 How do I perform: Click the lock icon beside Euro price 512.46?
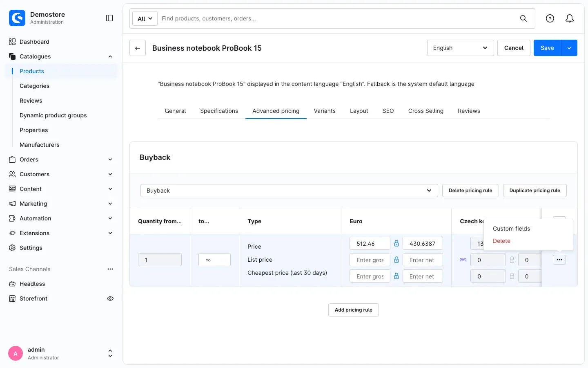click(396, 243)
